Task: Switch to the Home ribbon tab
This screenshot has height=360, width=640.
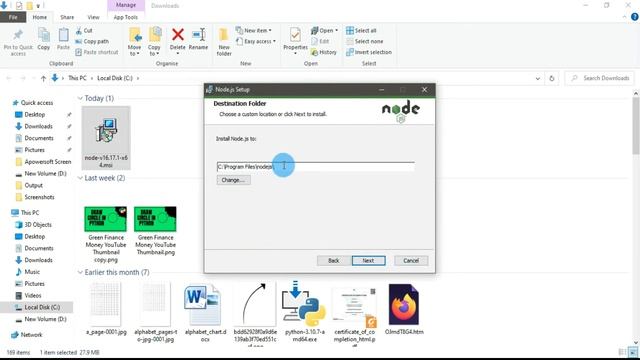Action: coord(40,17)
